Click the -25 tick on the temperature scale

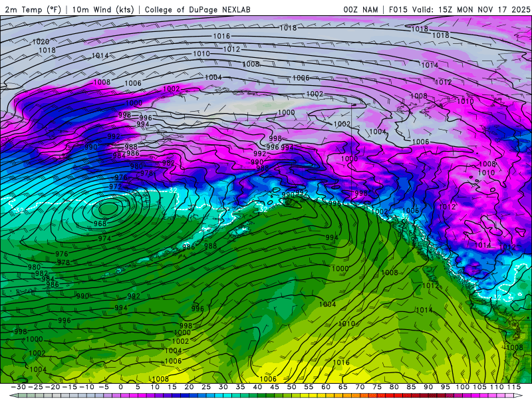35,387
